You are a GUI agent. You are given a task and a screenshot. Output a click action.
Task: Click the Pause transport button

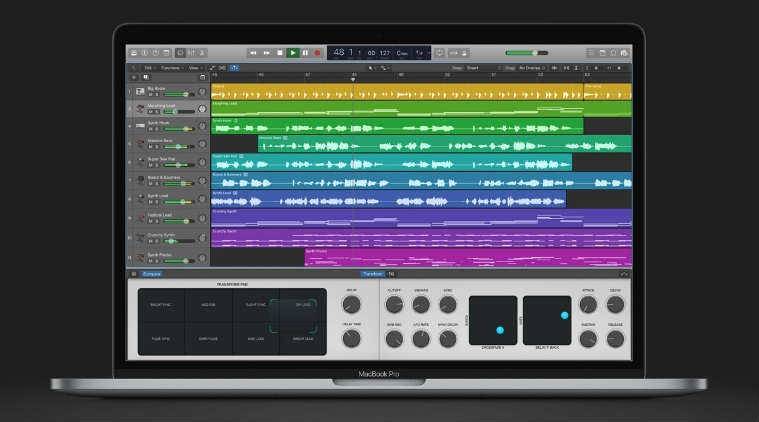(305, 52)
